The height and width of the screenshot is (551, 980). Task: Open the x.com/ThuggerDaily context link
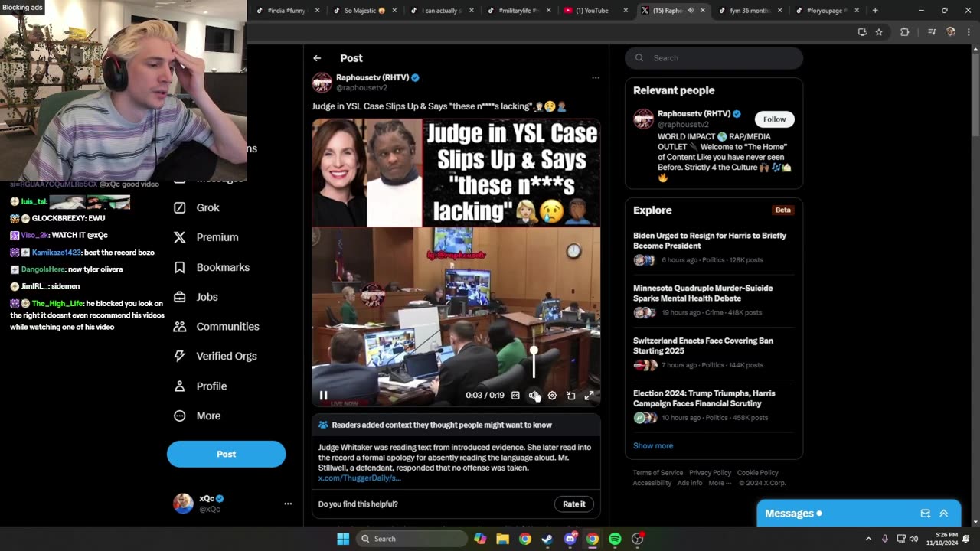coord(359,478)
